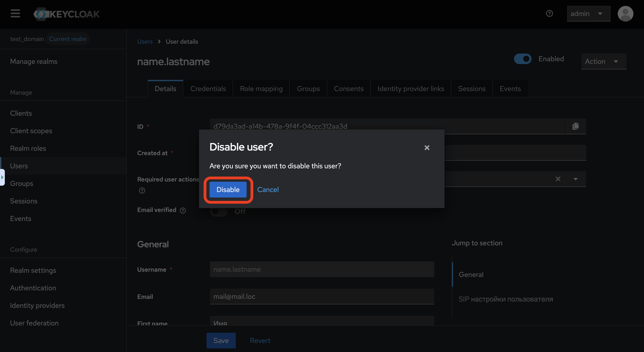Click the Email verified help icon
This screenshot has width=644, height=352.
(x=183, y=210)
